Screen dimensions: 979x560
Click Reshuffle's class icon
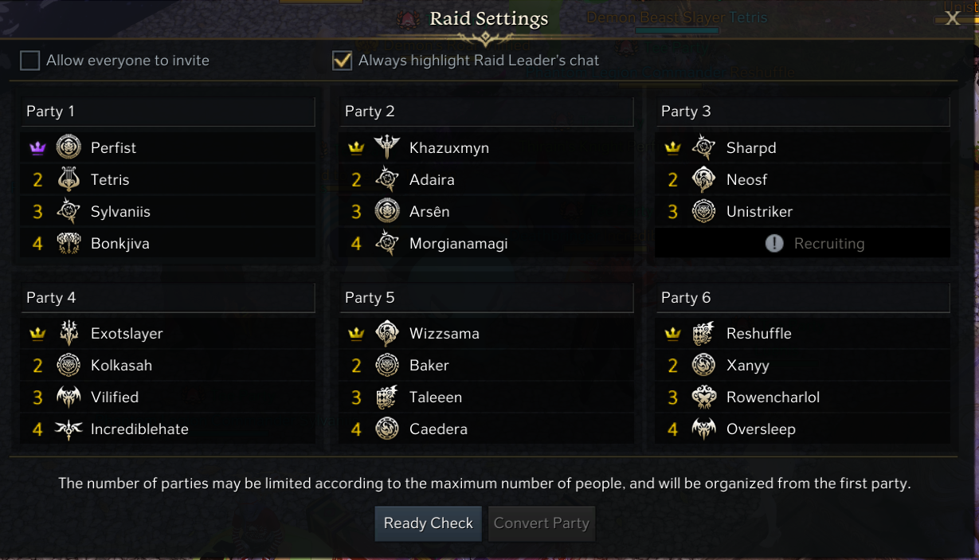pyautogui.click(x=704, y=333)
